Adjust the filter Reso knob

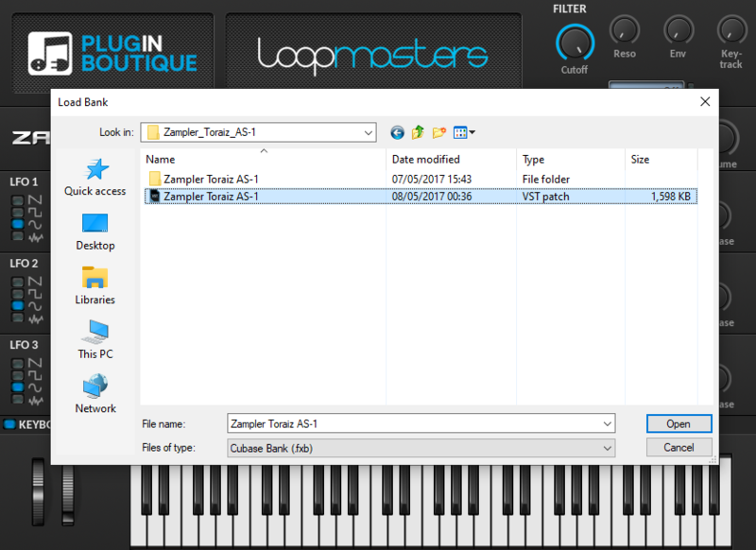click(625, 30)
